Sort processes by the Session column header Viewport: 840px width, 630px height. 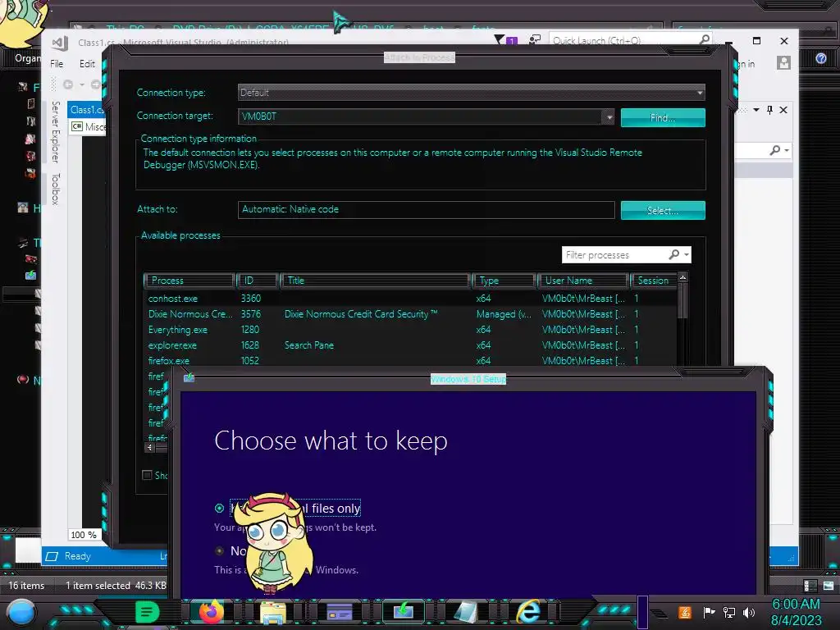coord(654,281)
